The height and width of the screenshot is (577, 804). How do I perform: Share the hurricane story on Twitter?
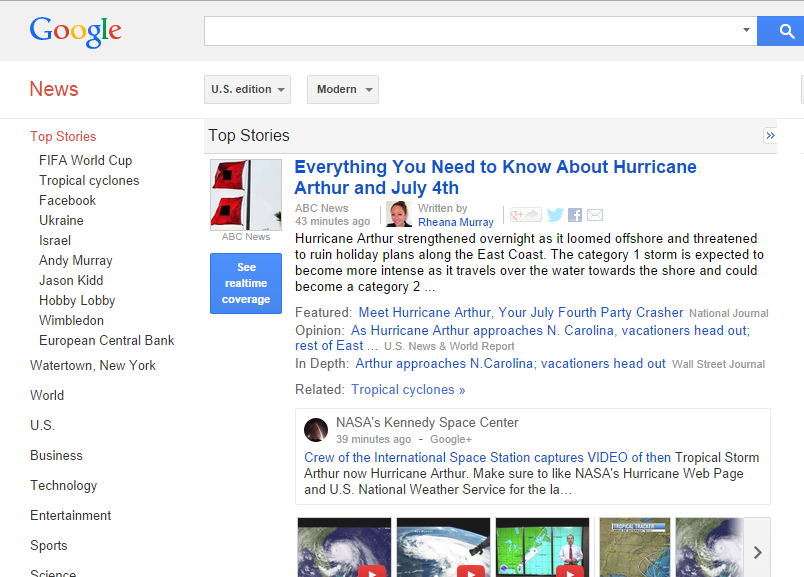(555, 215)
